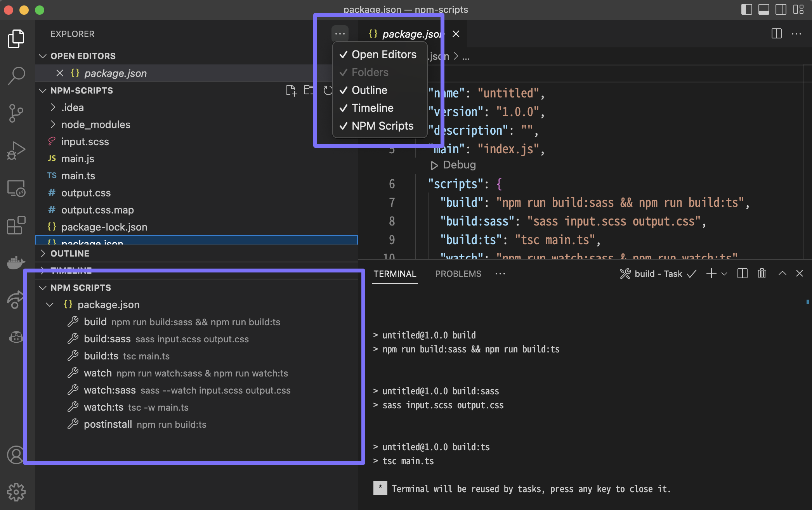Split the terminal panel
This screenshot has width=812, height=510.
pyautogui.click(x=742, y=274)
